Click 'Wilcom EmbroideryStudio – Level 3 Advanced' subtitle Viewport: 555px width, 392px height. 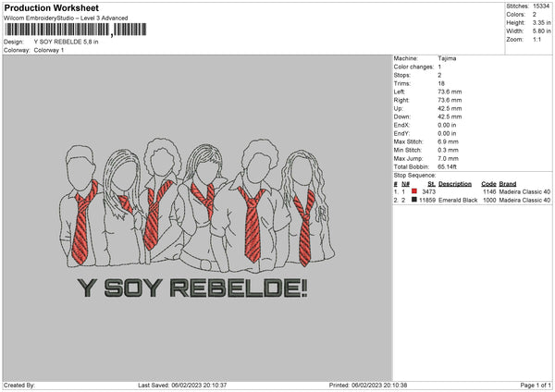point(66,18)
